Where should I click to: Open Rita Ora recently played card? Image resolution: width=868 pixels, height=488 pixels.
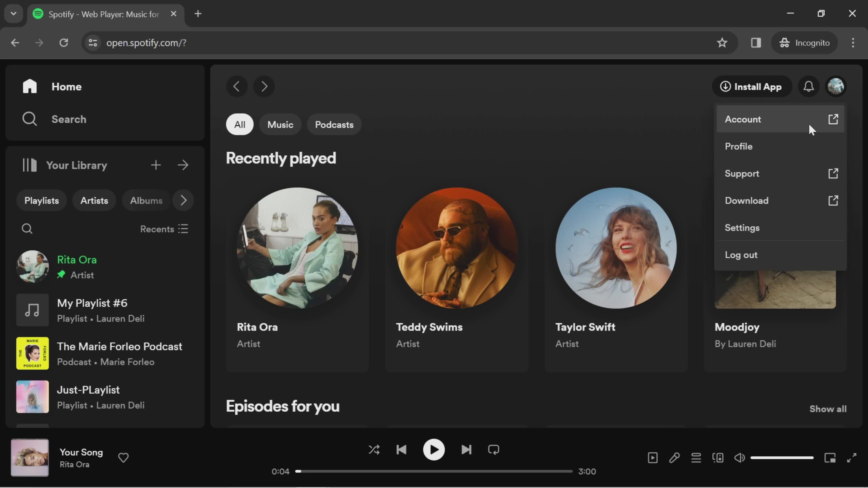click(x=297, y=274)
